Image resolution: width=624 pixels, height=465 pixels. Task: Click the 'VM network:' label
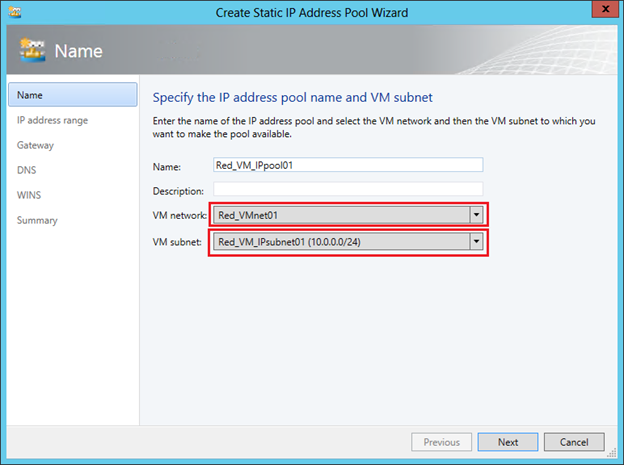[179, 216]
